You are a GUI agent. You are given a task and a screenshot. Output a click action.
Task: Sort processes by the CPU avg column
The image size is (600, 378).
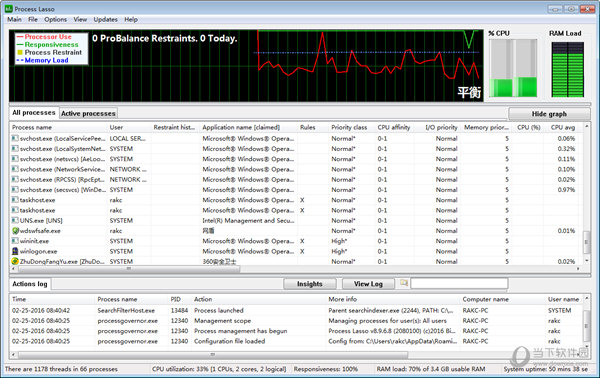[563, 127]
